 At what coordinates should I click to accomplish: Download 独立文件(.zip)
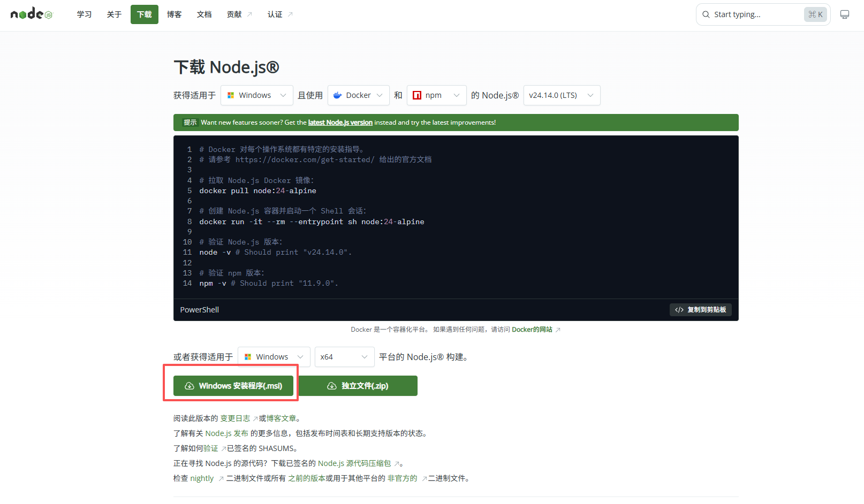[358, 386]
